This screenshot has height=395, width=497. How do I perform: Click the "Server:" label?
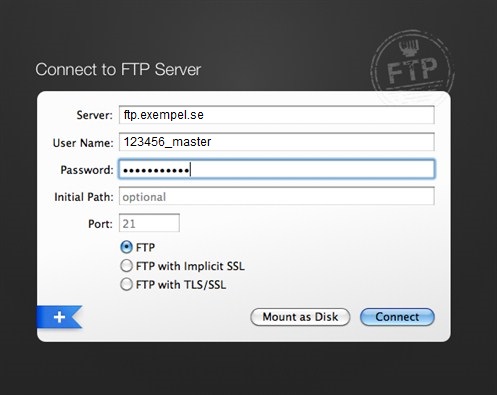tap(95, 115)
